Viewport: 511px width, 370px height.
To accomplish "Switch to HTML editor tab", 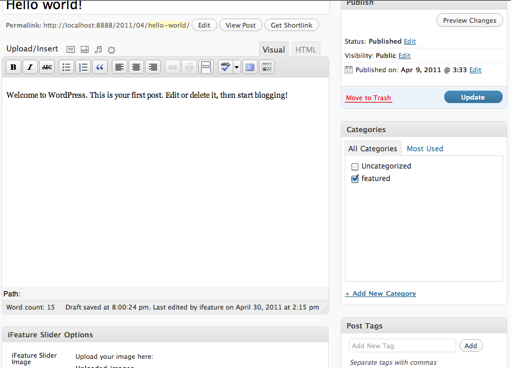I will (x=306, y=50).
